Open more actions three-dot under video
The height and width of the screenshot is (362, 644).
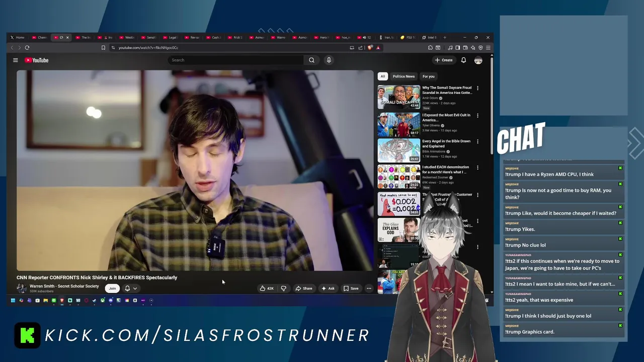click(369, 288)
